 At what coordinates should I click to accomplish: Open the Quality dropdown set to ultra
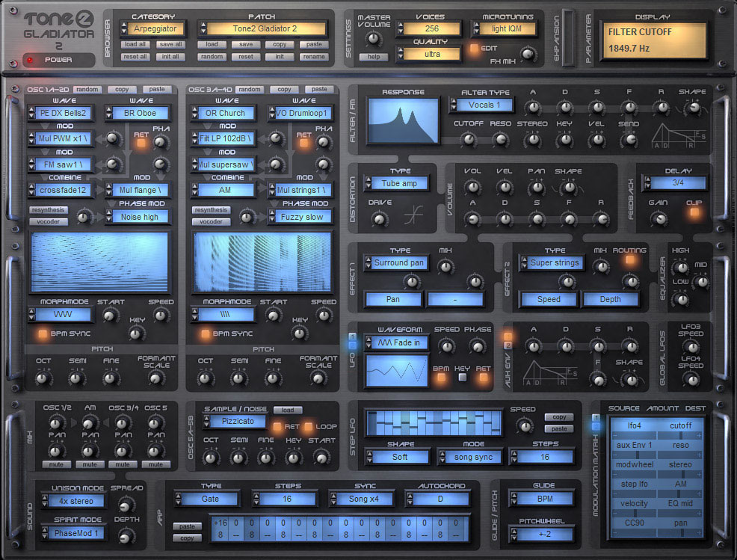[x=428, y=54]
